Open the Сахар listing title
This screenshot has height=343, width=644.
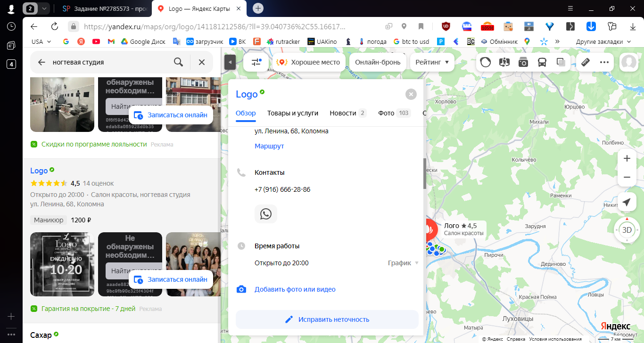[41, 335]
